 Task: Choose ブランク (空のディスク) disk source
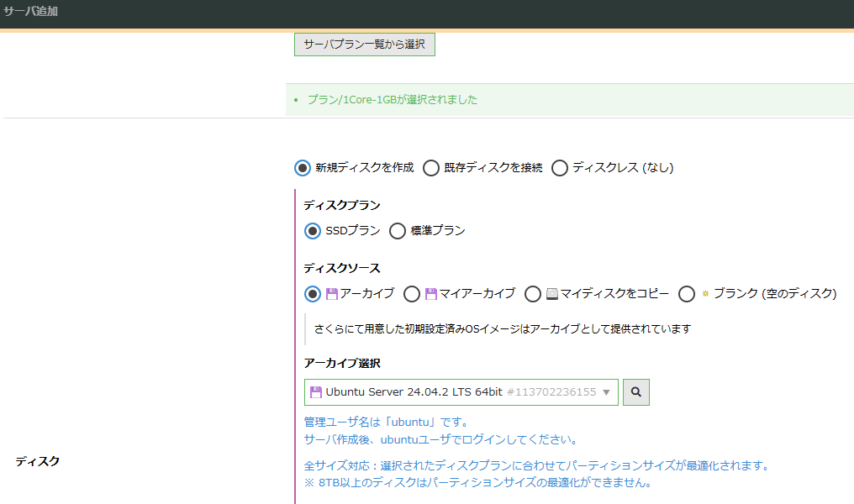point(686,294)
